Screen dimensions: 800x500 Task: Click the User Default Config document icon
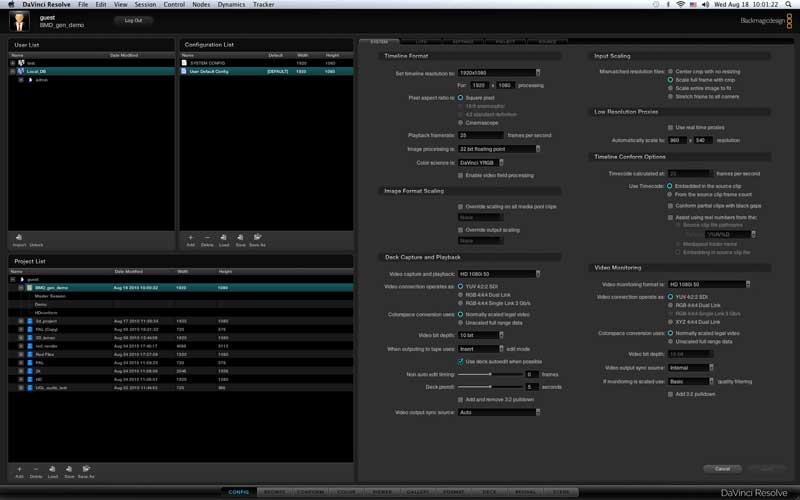[x=184, y=72]
